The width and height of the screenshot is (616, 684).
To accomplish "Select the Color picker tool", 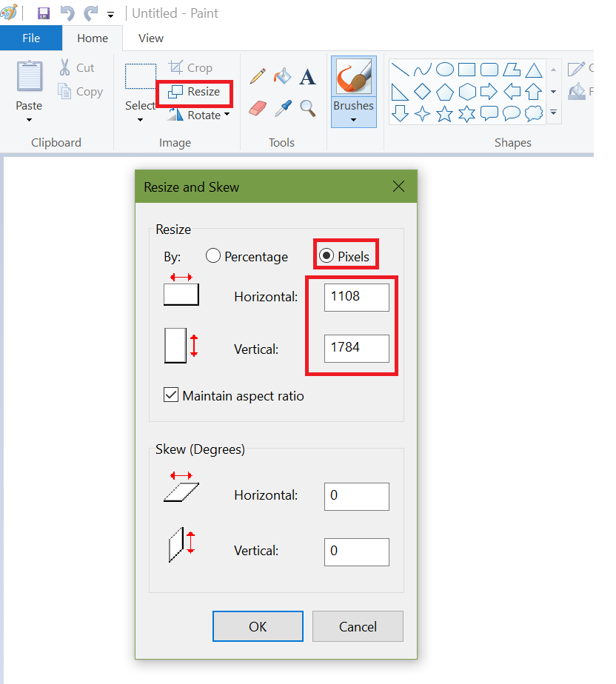I will point(283,107).
